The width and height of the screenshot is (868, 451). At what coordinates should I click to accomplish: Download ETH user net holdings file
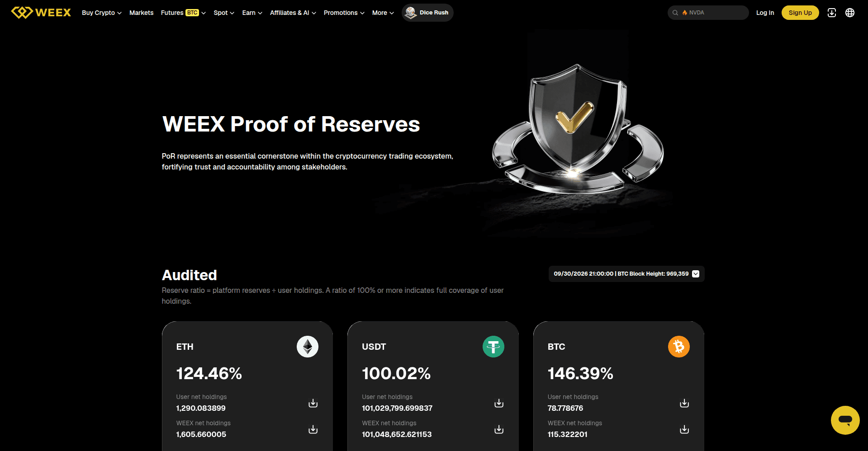click(313, 403)
